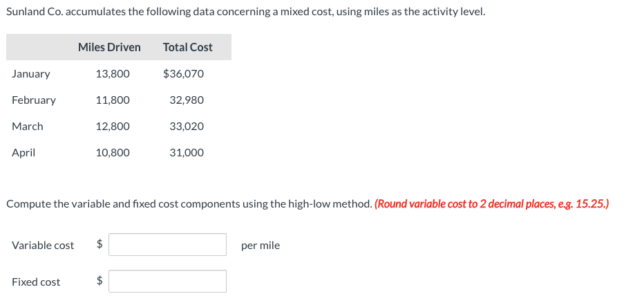Click the April row label
Viewport: 644px width, 303px height.
pyautogui.click(x=23, y=153)
